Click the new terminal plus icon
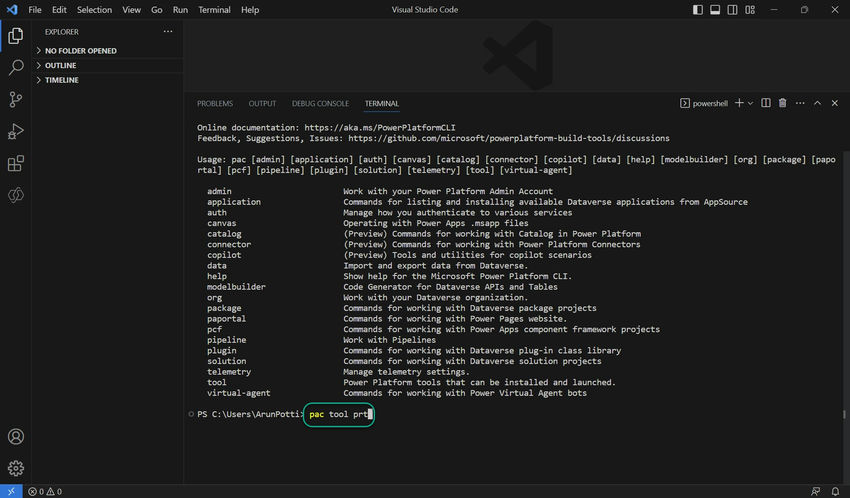The image size is (850, 498). click(x=739, y=103)
